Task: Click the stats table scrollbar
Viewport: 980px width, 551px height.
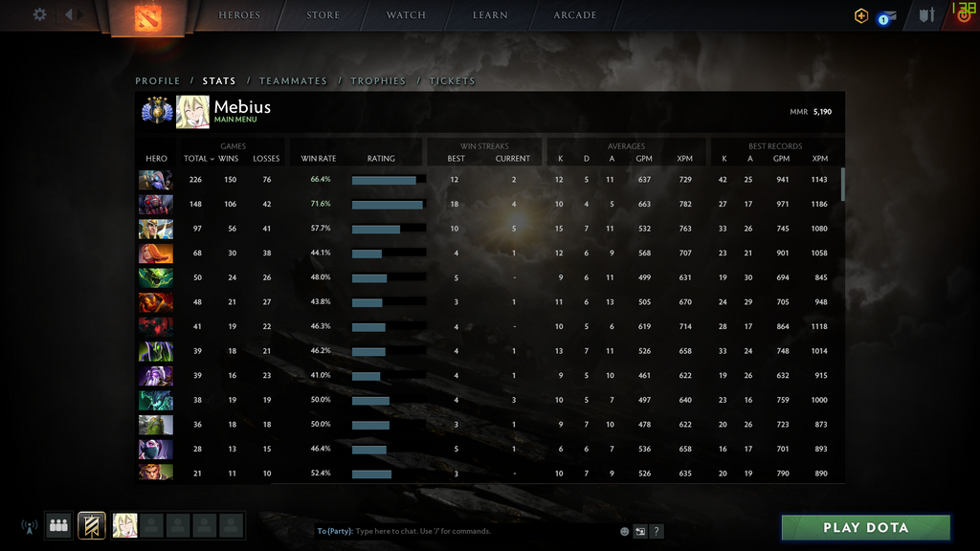Action: click(x=842, y=185)
